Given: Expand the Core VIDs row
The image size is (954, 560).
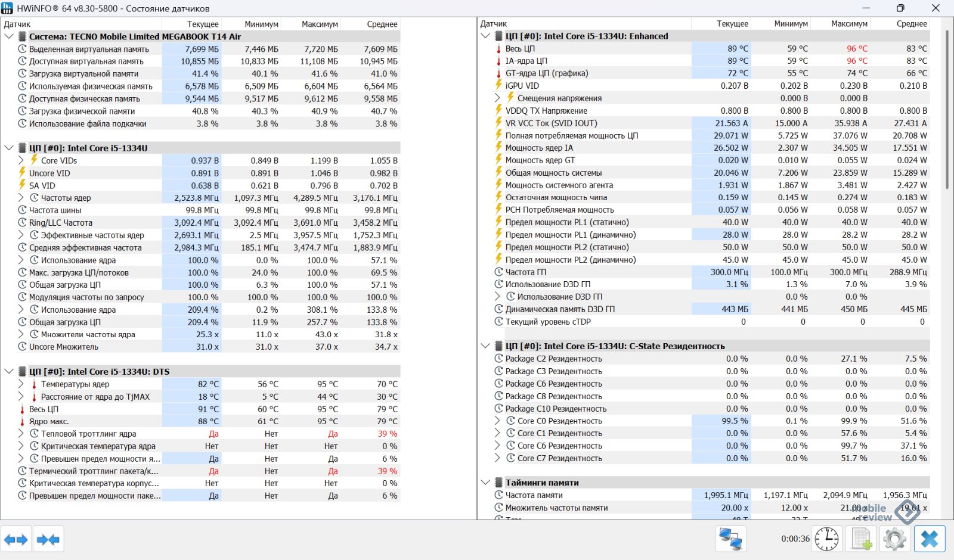Looking at the screenshot, I should (x=21, y=160).
